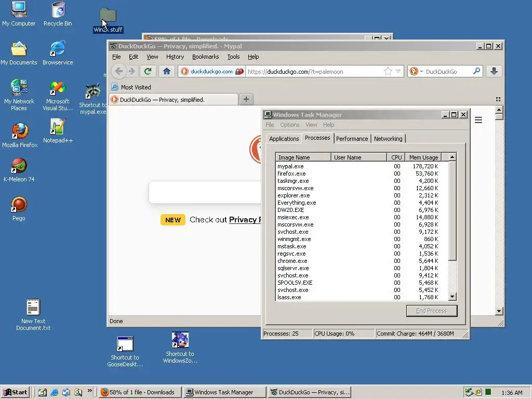The height and width of the screenshot is (399, 532).
Task: Sort processes by User Name column
Action: tap(359, 157)
